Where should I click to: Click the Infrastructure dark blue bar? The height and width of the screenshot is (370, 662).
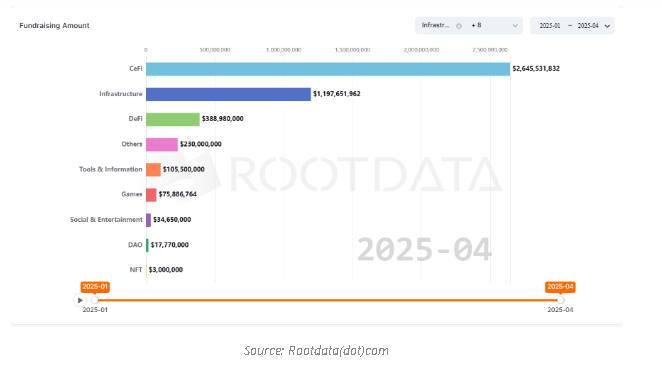tap(228, 94)
